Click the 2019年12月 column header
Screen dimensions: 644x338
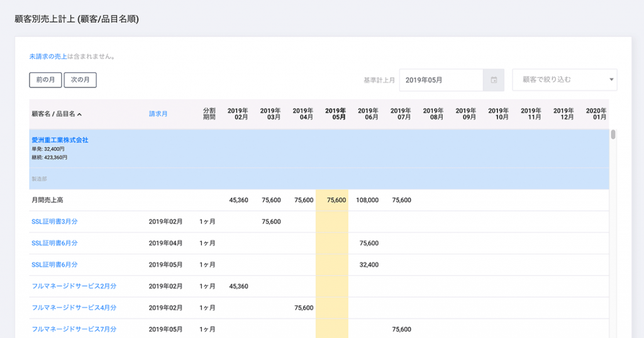click(563, 114)
